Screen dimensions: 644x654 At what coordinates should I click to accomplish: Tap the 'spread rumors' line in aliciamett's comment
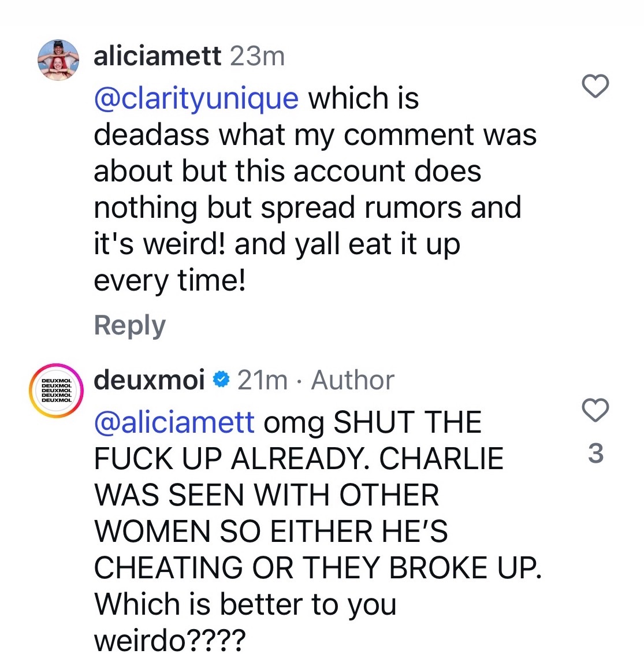click(307, 208)
